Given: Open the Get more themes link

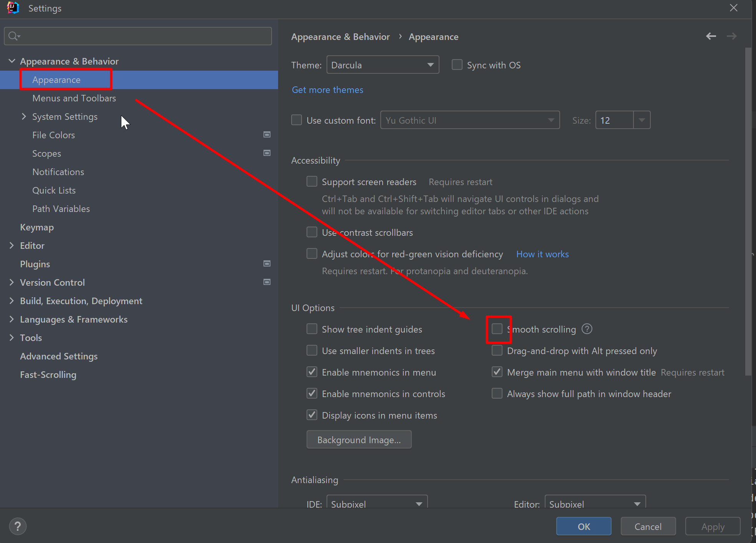Looking at the screenshot, I should click(327, 89).
